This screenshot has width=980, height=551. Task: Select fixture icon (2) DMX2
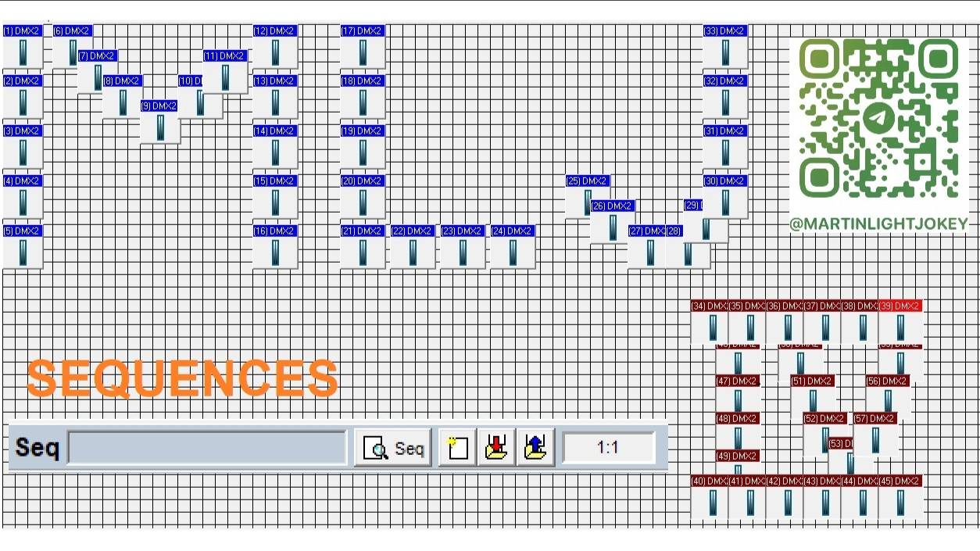pos(23,97)
